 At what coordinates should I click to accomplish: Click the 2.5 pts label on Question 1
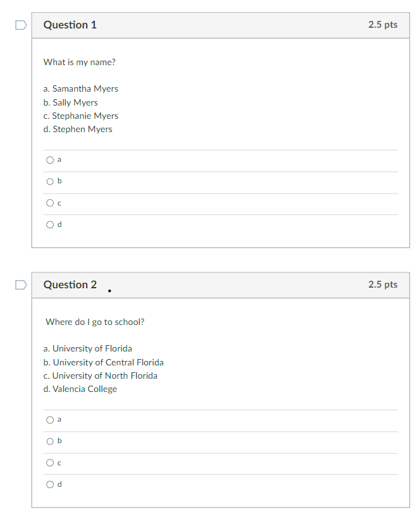(383, 25)
